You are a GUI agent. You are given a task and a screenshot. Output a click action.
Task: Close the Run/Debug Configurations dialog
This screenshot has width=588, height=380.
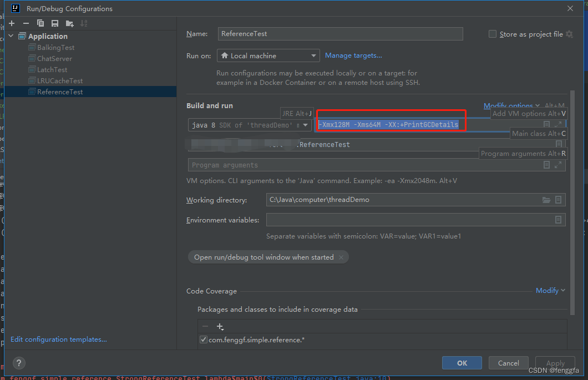coord(570,8)
